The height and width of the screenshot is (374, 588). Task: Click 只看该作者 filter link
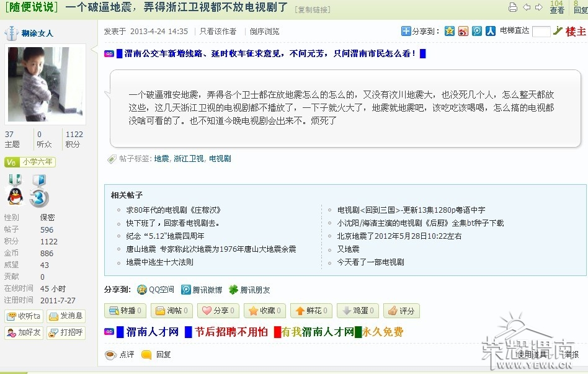pyautogui.click(x=218, y=32)
